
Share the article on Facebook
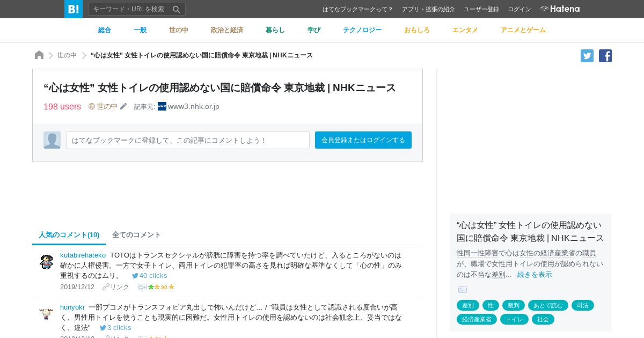pyautogui.click(x=605, y=56)
